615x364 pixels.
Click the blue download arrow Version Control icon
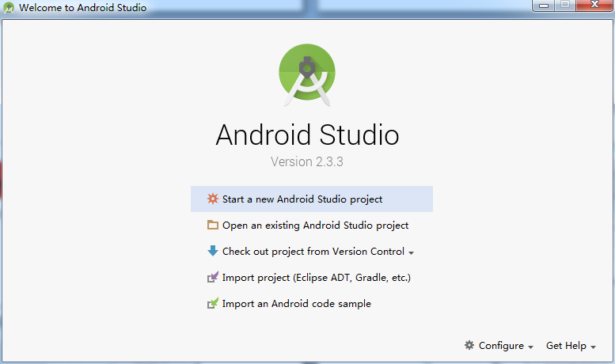point(213,251)
